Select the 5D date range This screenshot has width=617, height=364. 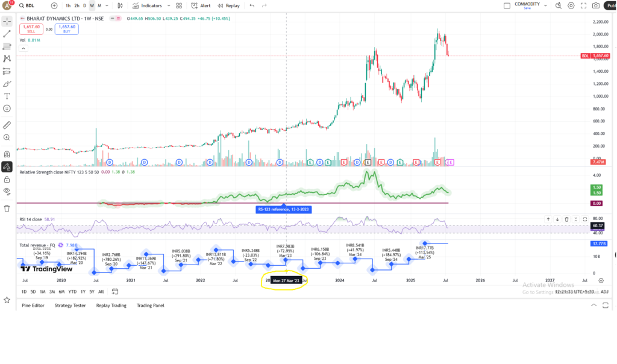[x=33, y=292]
